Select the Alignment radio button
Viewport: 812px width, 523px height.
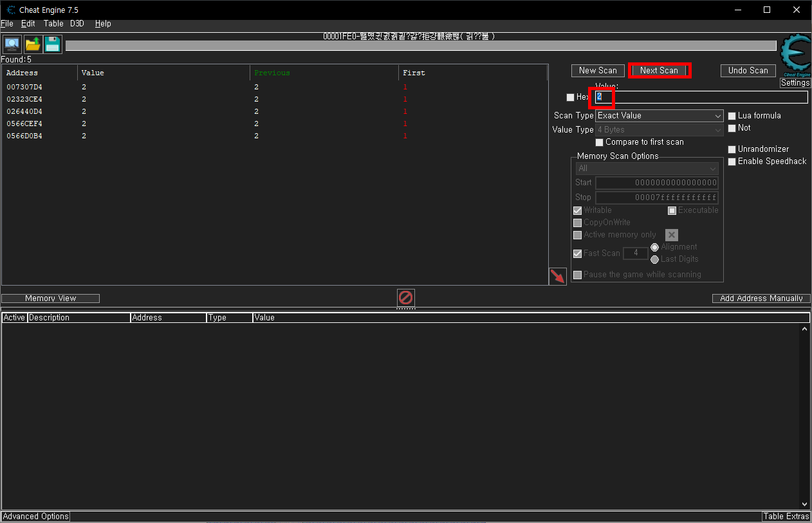pos(654,247)
